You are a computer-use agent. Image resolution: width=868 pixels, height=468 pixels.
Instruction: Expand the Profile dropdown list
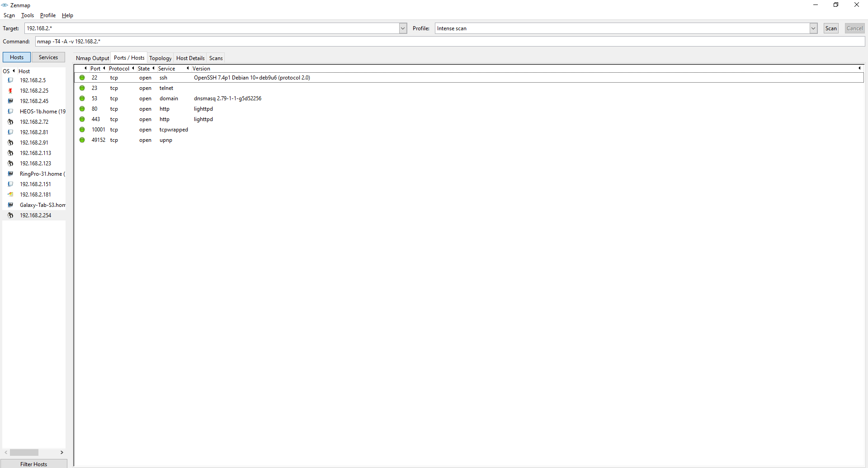[813, 28]
